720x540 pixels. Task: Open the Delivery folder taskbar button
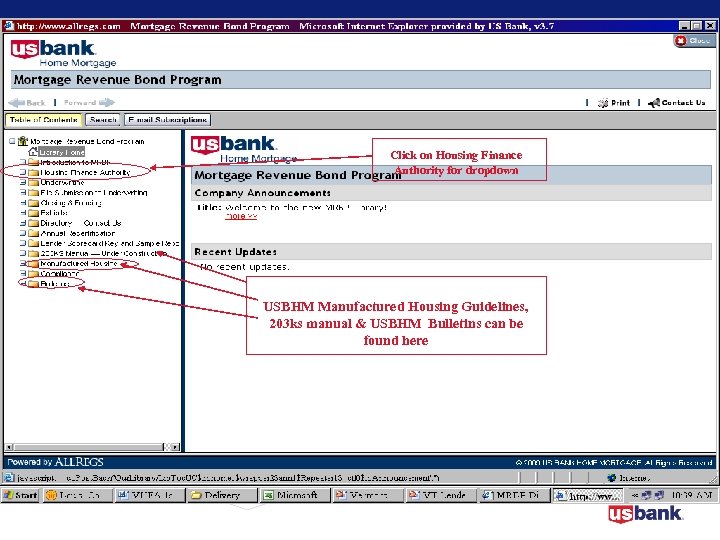tap(222, 495)
